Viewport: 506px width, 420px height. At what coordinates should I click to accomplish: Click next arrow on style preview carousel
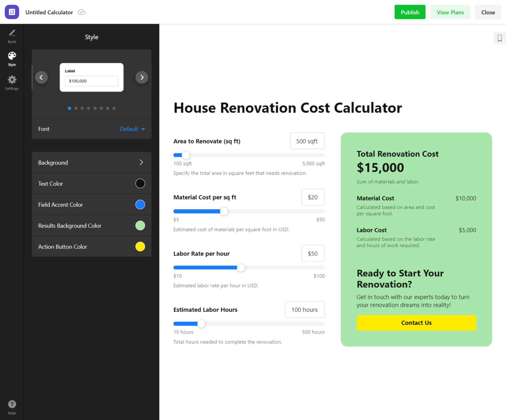click(x=141, y=77)
